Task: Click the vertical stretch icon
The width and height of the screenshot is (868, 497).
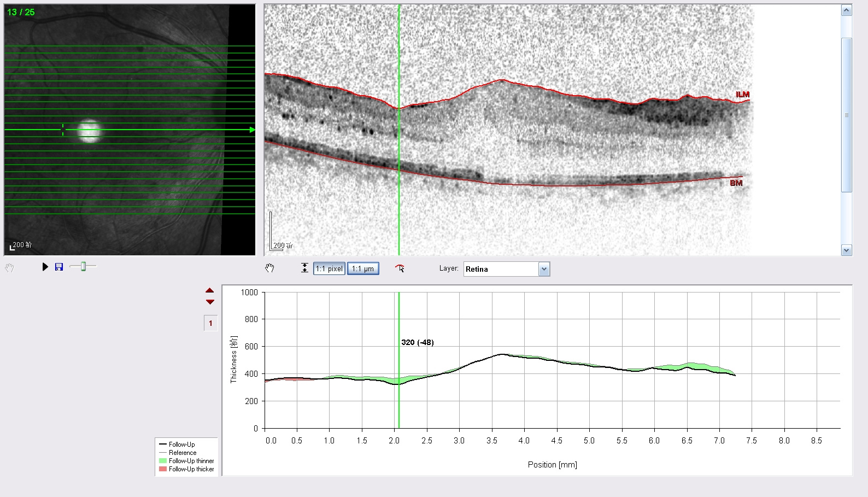Action: [x=304, y=268]
